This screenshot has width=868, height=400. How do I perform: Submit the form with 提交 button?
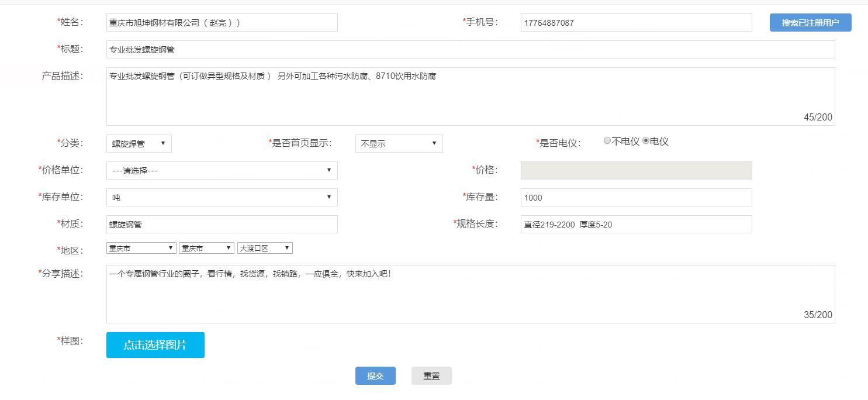click(375, 376)
